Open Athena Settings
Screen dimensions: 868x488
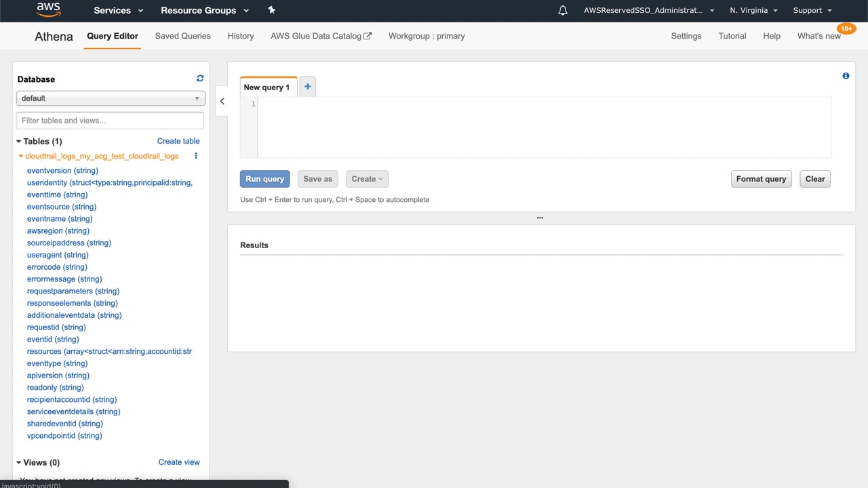coord(686,36)
